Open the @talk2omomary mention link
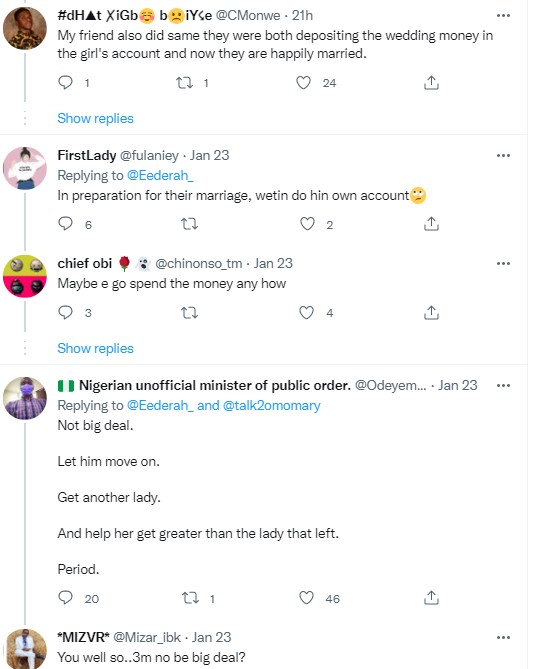 click(271, 405)
